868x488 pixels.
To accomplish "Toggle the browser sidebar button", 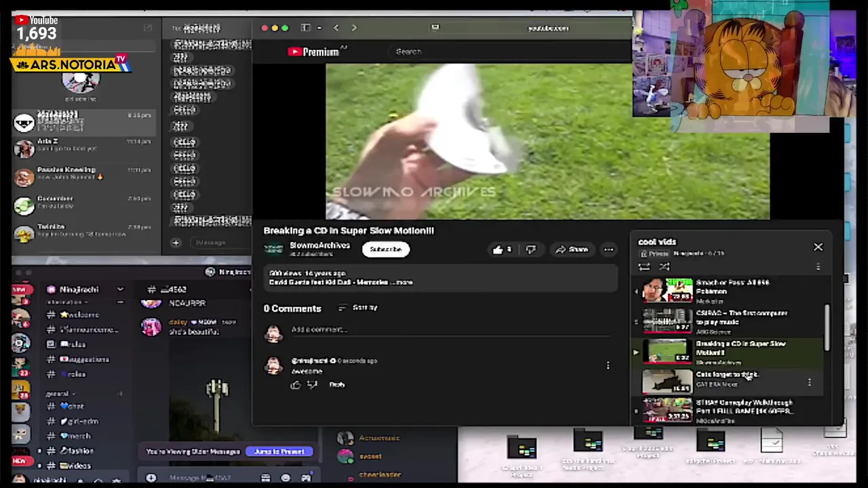I will pos(306,28).
